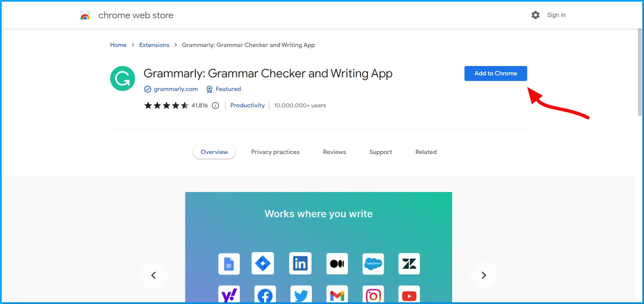The height and width of the screenshot is (304, 644).
Task: Click the YouTube icon in slideshow
Action: point(409,294)
